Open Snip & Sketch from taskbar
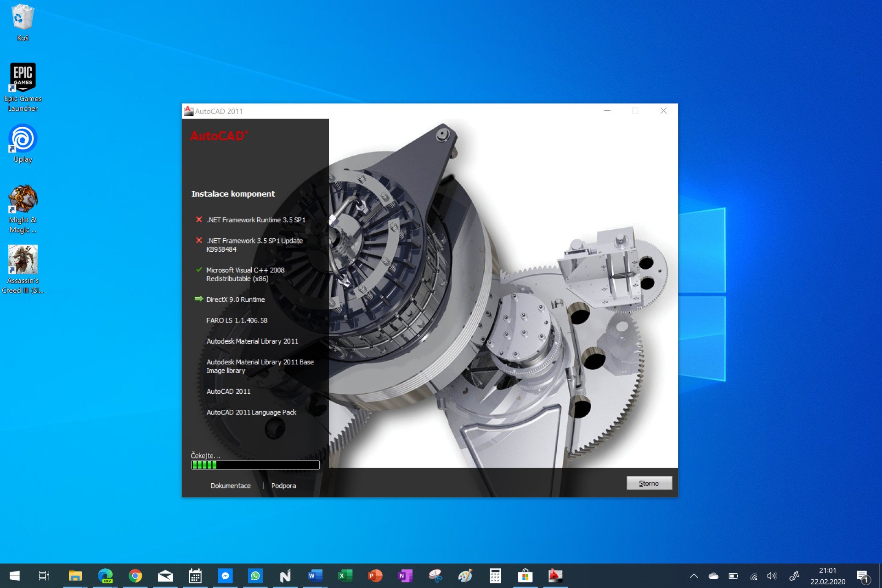Viewport: 882px width, 588px height. pyautogui.click(x=435, y=576)
